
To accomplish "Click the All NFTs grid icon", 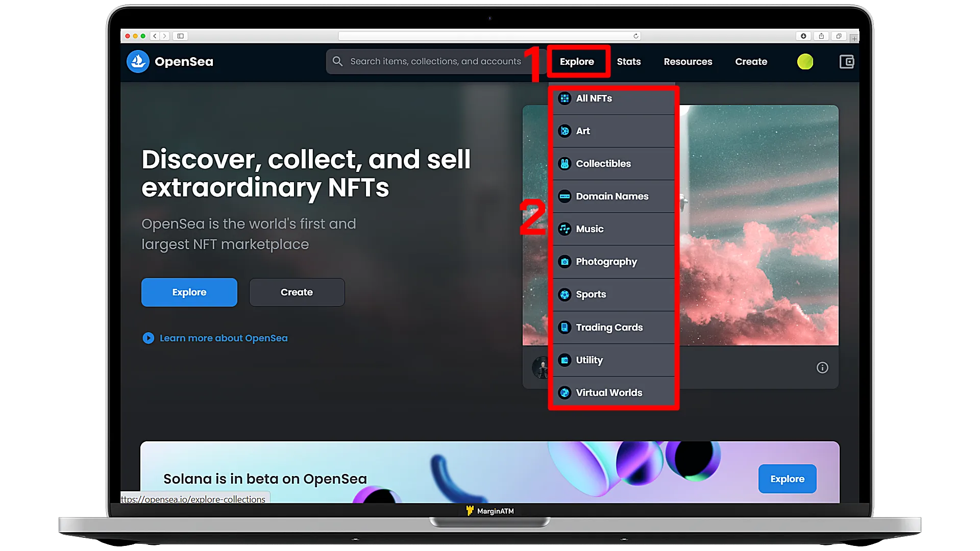I will tap(565, 98).
